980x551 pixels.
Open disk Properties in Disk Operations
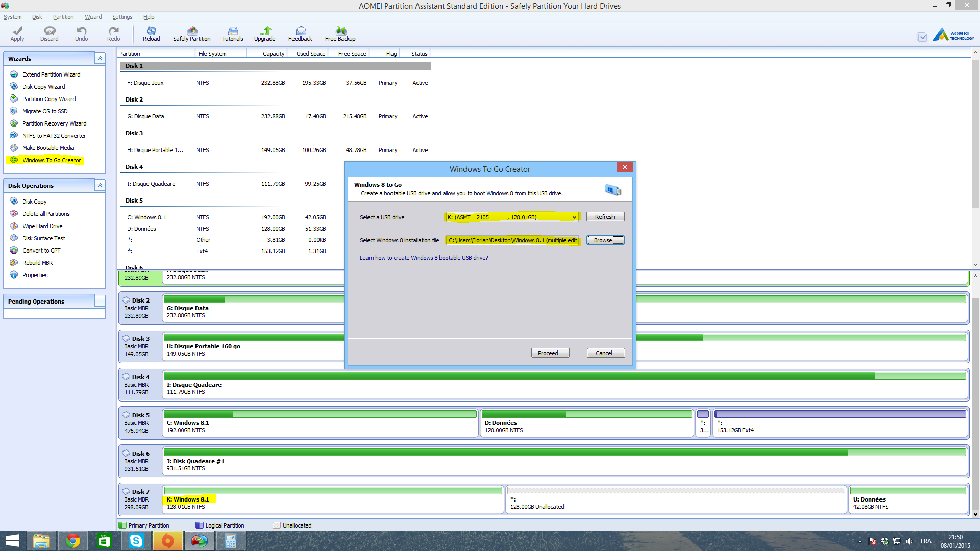click(x=35, y=275)
